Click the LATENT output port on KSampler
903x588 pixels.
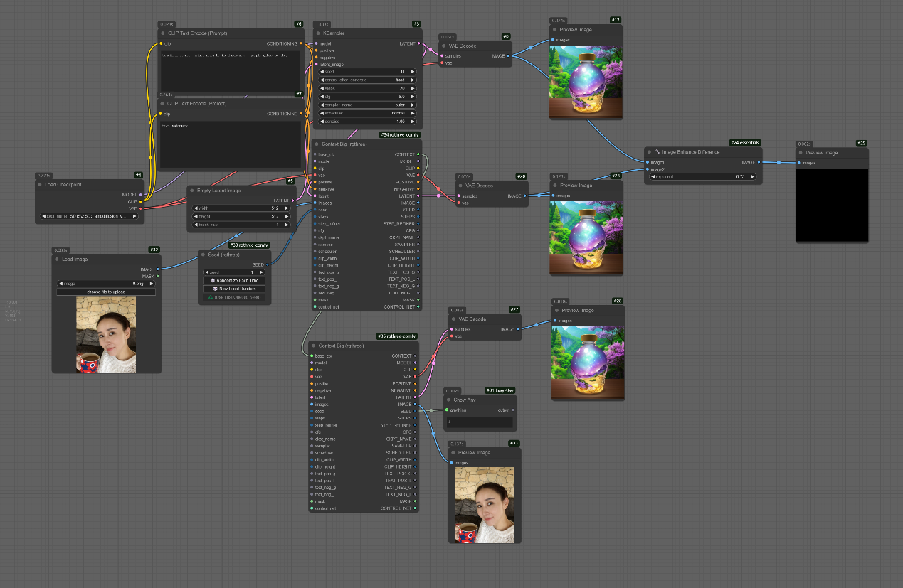(x=420, y=43)
